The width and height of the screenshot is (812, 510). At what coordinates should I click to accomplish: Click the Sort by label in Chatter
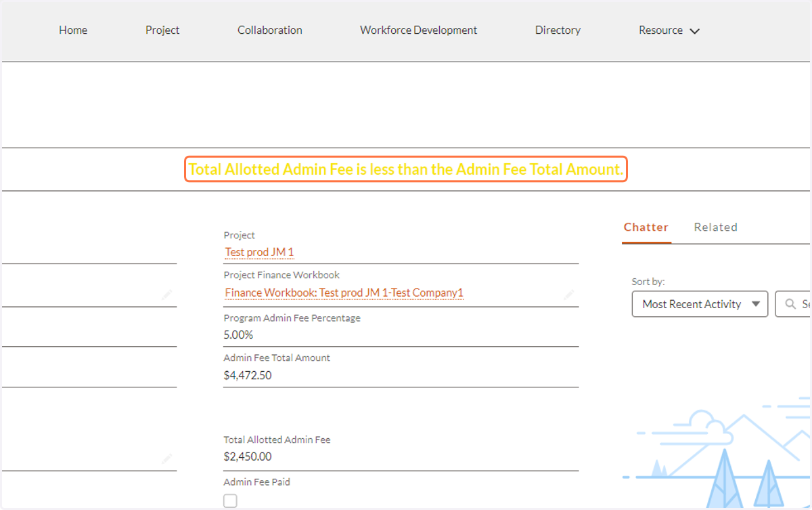[648, 282]
